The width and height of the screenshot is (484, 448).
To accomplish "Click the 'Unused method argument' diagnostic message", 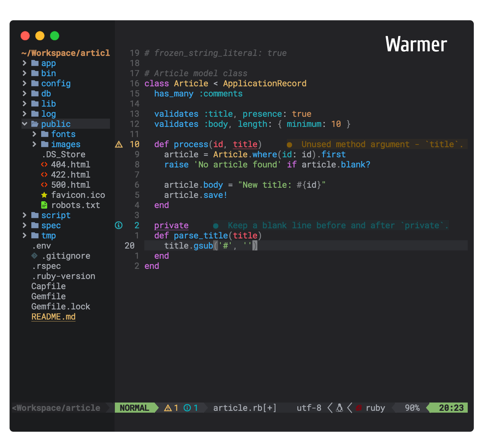I will coord(377,144).
